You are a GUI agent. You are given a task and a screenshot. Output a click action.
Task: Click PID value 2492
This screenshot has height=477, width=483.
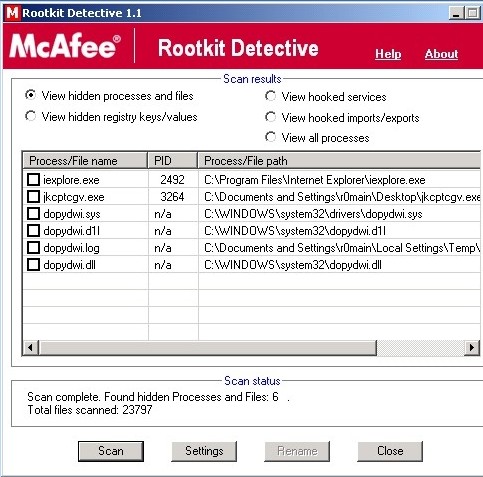172,180
